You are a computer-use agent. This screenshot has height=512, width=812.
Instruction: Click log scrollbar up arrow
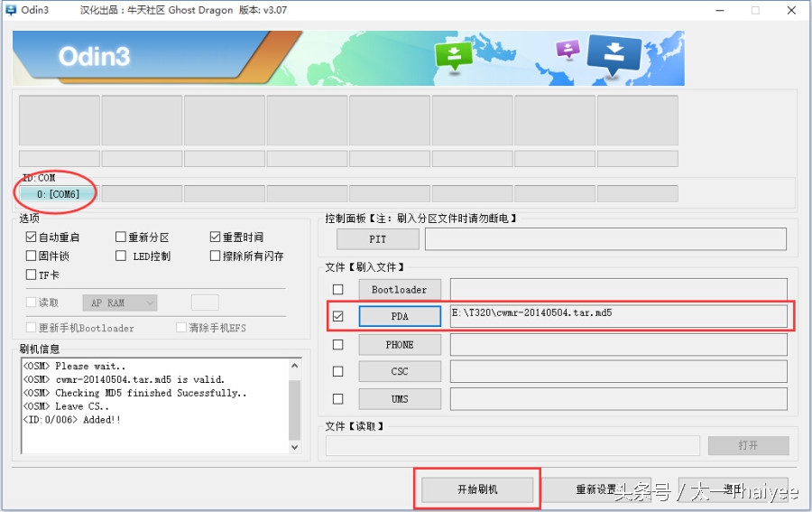click(295, 366)
